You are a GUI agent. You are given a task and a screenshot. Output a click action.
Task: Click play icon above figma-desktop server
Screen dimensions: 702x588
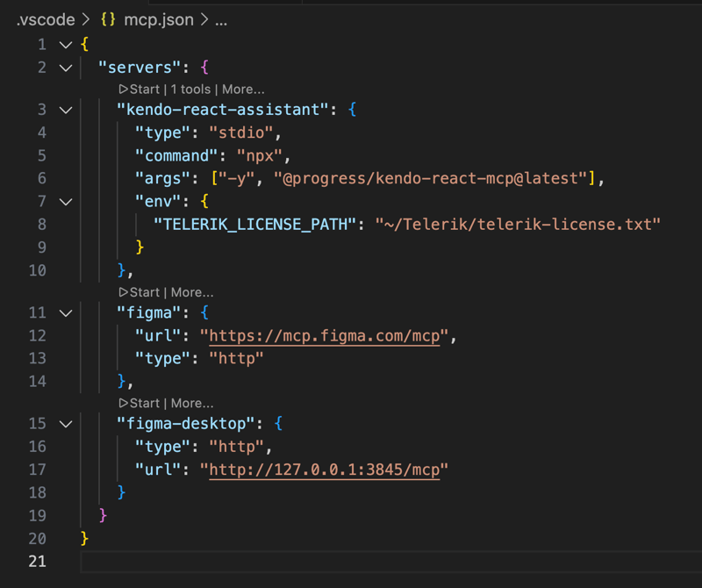click(124, 404)
